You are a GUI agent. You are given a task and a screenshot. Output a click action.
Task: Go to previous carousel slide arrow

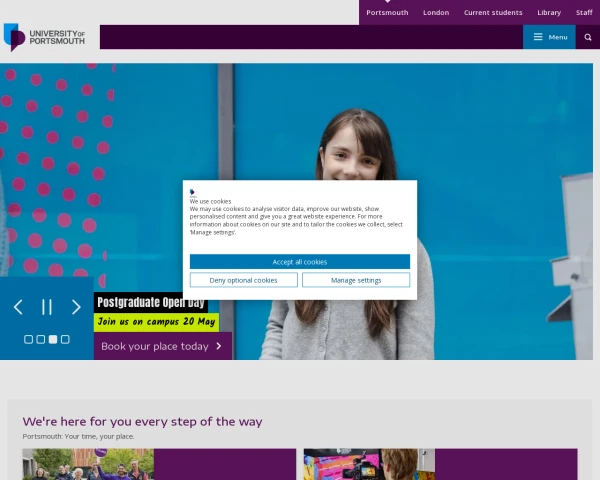18,307
